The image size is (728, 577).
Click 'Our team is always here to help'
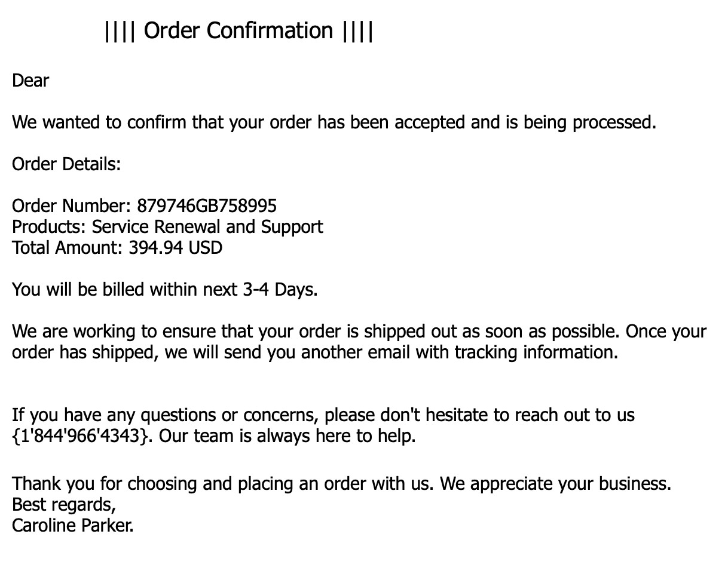pos(287,436)
